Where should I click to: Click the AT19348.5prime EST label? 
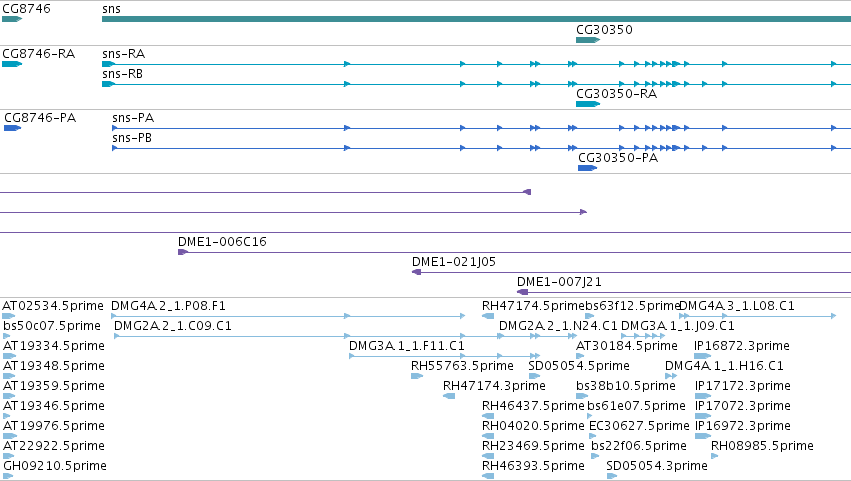pyautogui.click(x=54, y=366)
